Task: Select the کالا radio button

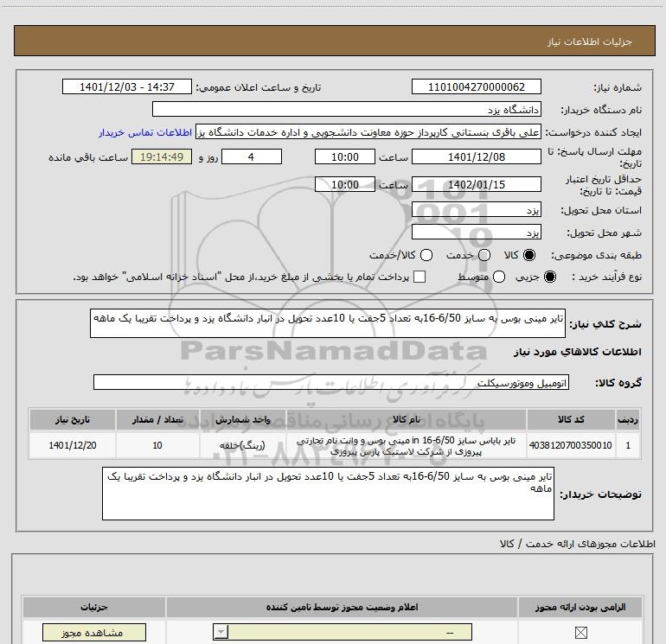Action: click(529, 255)
